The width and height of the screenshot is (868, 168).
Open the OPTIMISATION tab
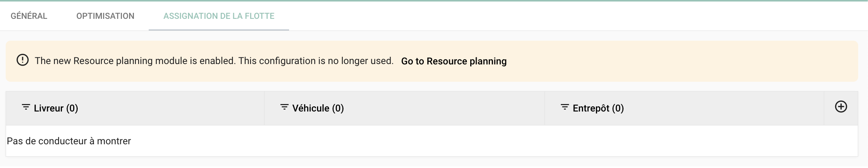coord(105,16)
